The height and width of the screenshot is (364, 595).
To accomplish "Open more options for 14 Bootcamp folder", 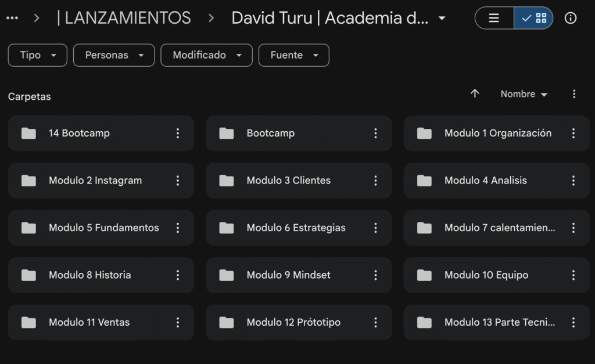I will click(x=178, y=133).
